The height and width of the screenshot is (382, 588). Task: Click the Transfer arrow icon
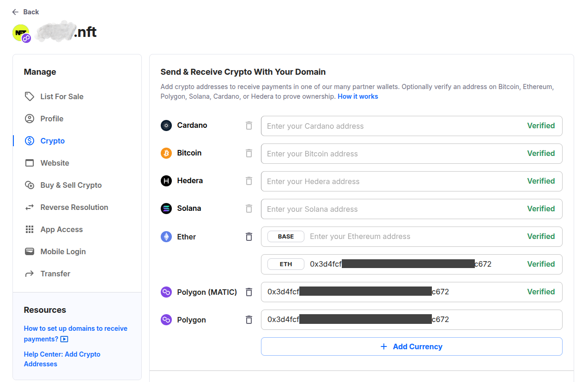point(30,274)
